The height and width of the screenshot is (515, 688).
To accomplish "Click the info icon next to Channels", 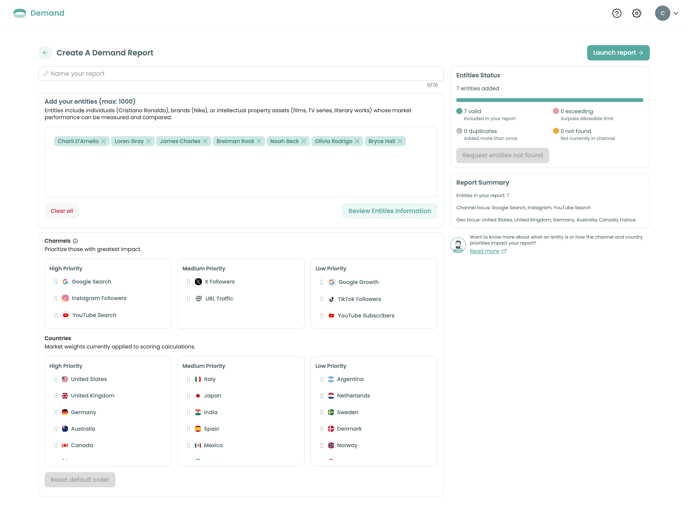I will point(75,241).
